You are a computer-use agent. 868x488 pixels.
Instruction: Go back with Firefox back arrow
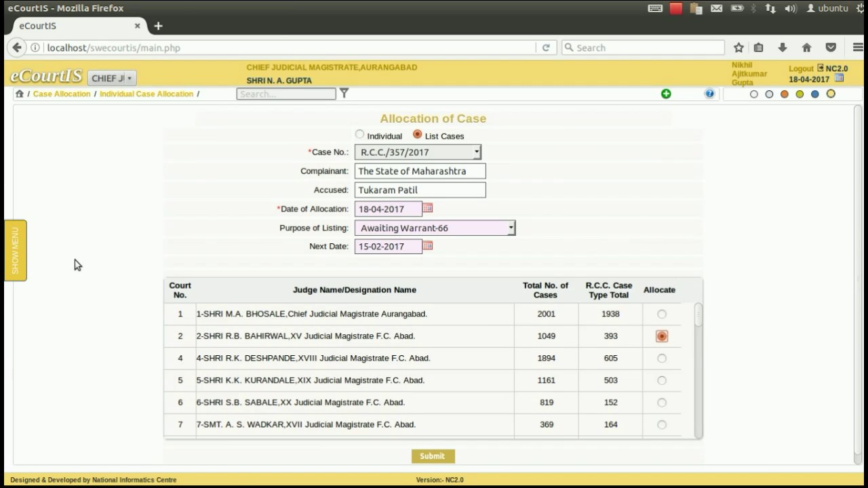[17, 47]
